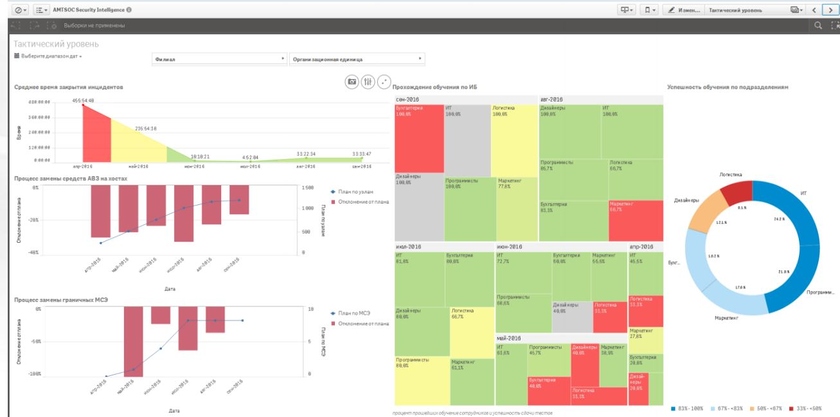Expand the 'Филиал' filter dropdown
The image size is (840, 417).
[x=219, y=59]
